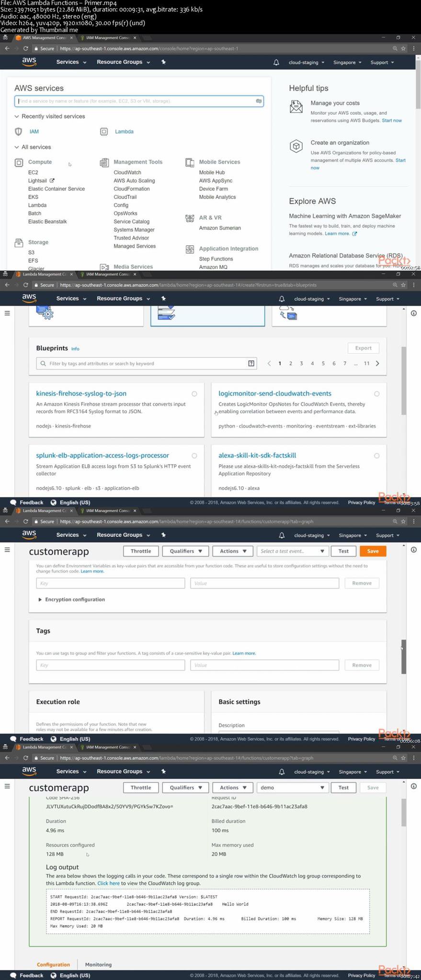
Task: Select the logicmonitor-send-cloudwatch-events blueprint radio button
Action: tap(377, 394)
